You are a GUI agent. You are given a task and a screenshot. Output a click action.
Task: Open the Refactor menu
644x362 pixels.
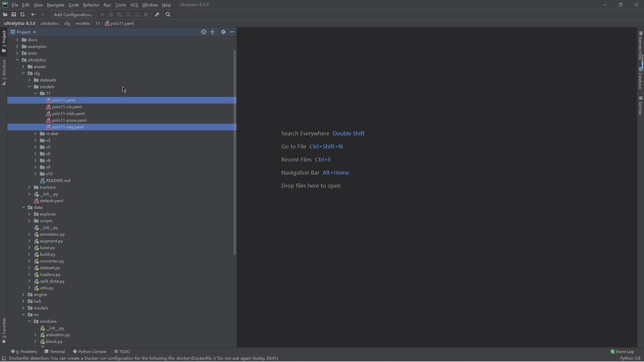91,5
